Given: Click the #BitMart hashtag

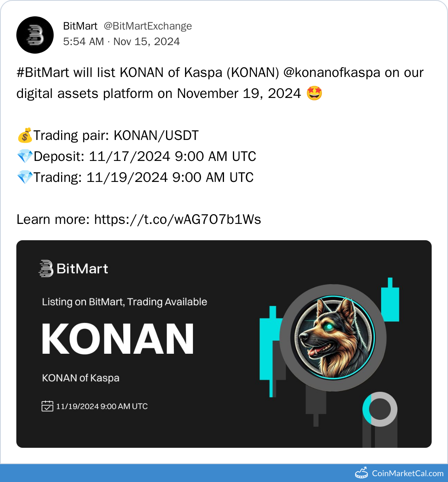Looking at the screenshot, I should coord(43,73).
